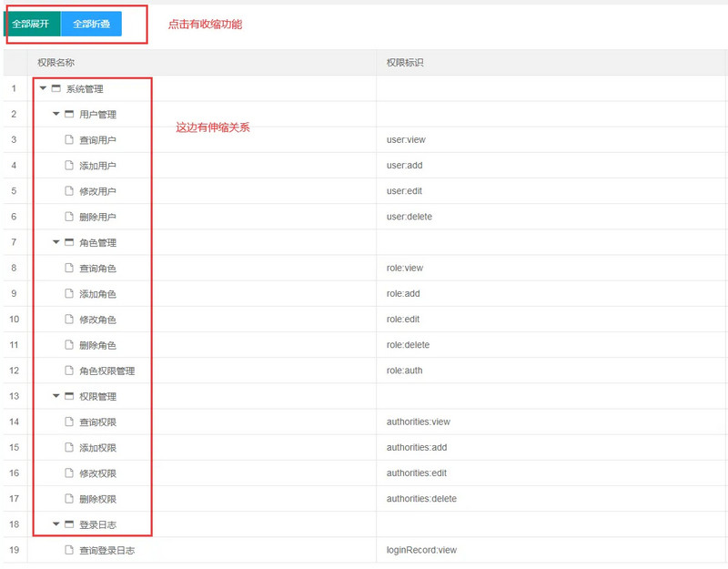
Task: Click the 全部折叠 collapse all button
Action: 91,24
